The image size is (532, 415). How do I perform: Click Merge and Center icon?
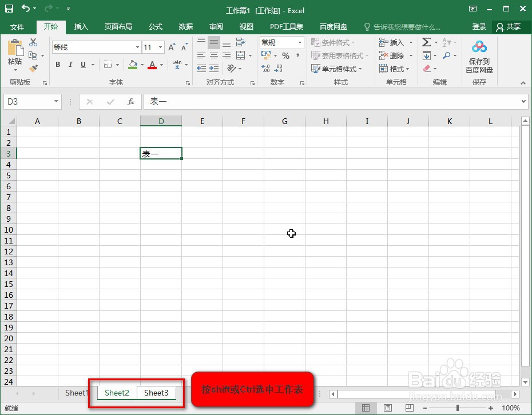(x=241, y=55)
